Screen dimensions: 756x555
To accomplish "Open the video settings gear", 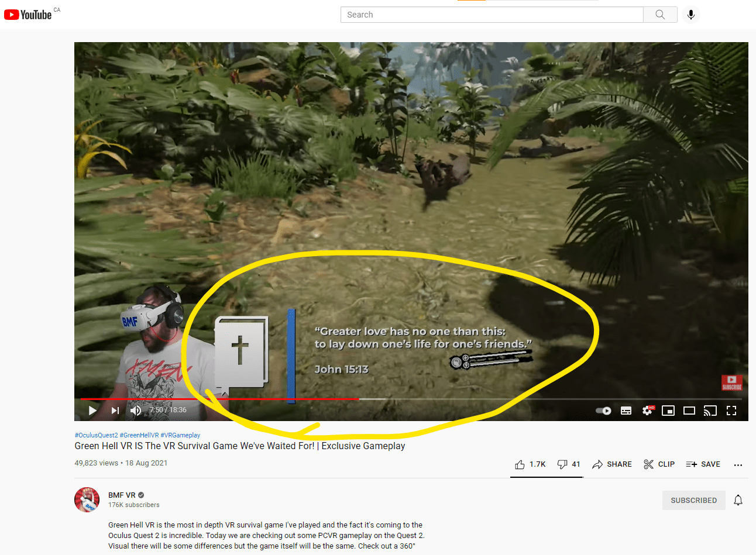I will pos(647,411).
